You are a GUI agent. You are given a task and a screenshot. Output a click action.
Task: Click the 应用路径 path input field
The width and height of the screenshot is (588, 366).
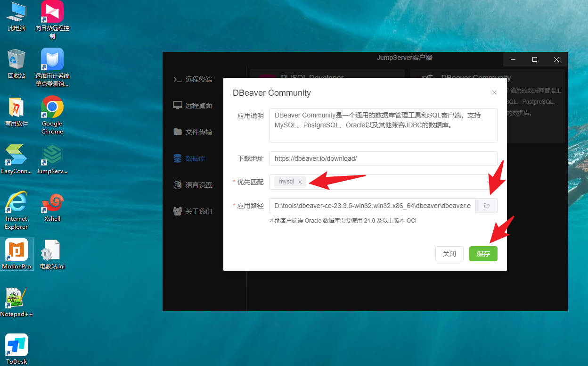(372, 206)
